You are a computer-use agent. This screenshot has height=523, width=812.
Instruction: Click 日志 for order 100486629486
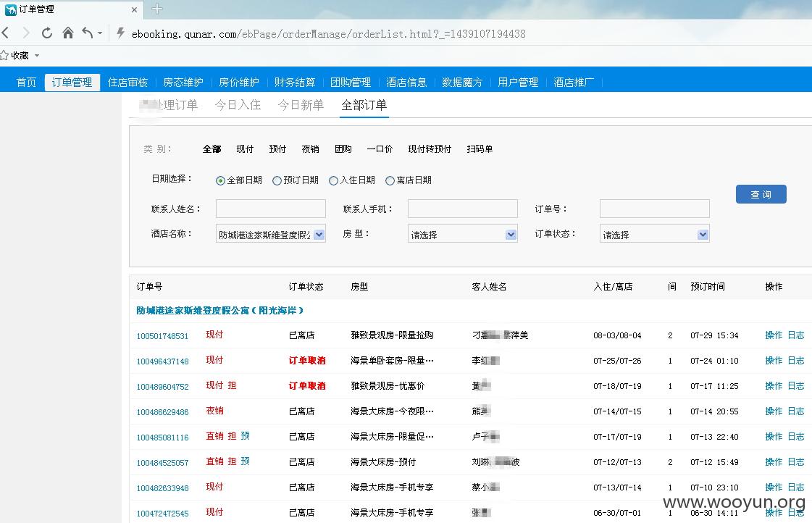796,411
